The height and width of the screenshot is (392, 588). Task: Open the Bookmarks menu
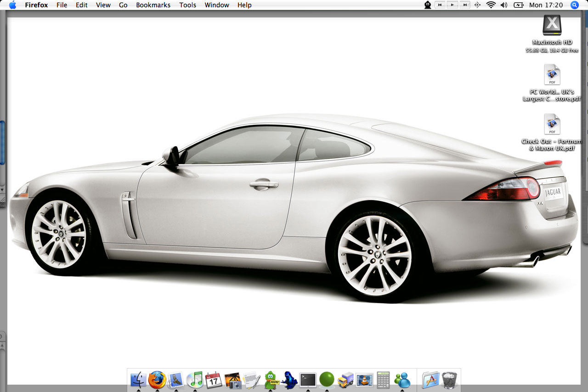(x=153, y=5)
